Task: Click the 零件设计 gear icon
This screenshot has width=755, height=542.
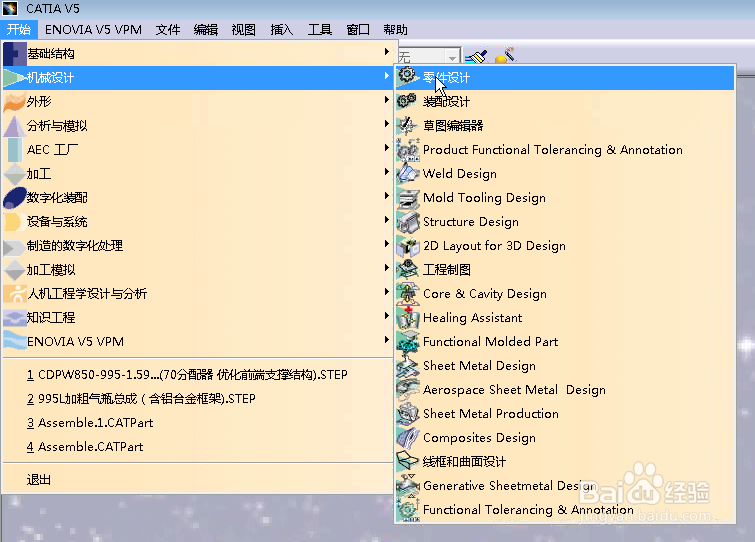Action: 407,76
